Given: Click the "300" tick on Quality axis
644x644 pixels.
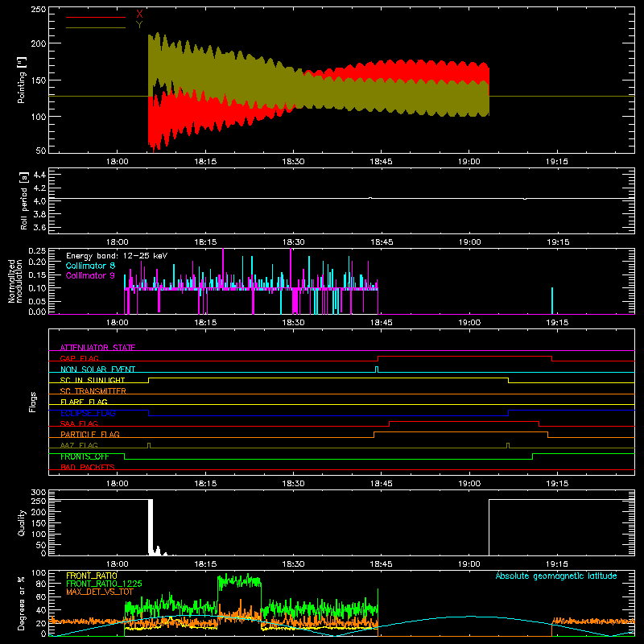Looking at the screenshot, I should coord(39,493).
